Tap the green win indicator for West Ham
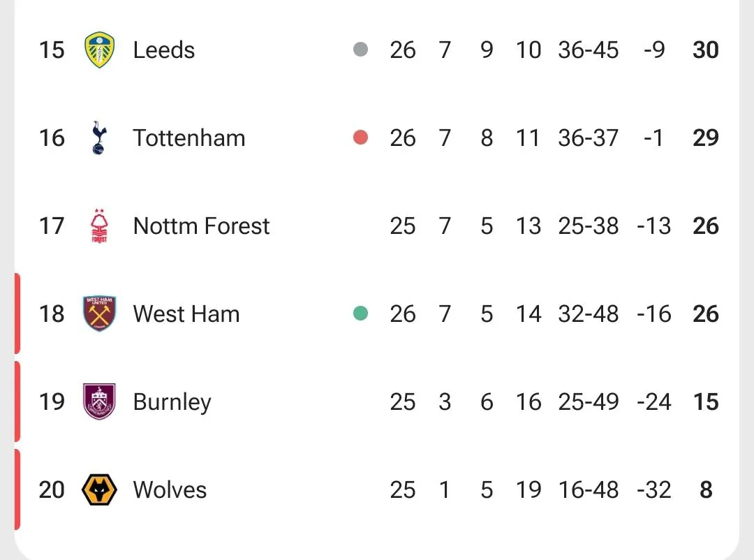 click(361, 314)
